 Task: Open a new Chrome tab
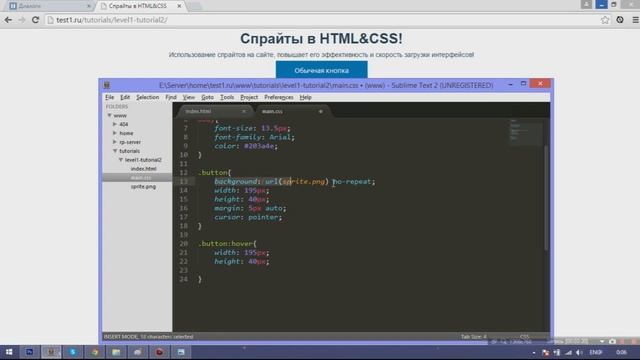(x=195, y=6)
